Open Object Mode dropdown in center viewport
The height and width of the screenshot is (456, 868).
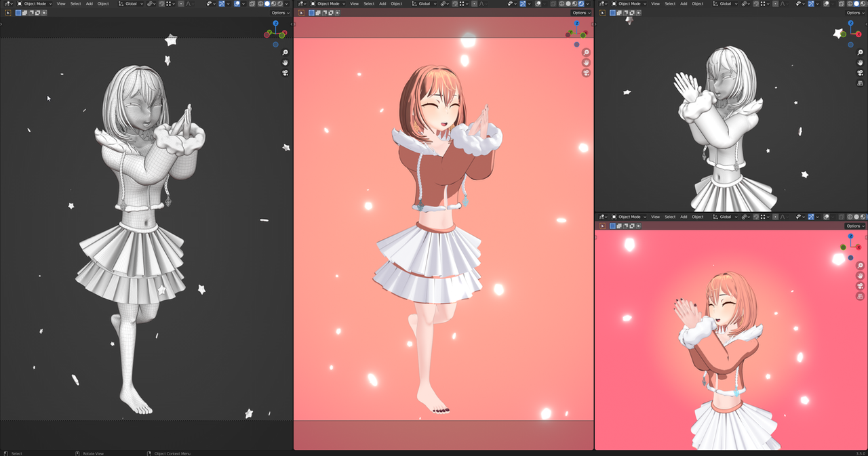[x=328, y=3]
